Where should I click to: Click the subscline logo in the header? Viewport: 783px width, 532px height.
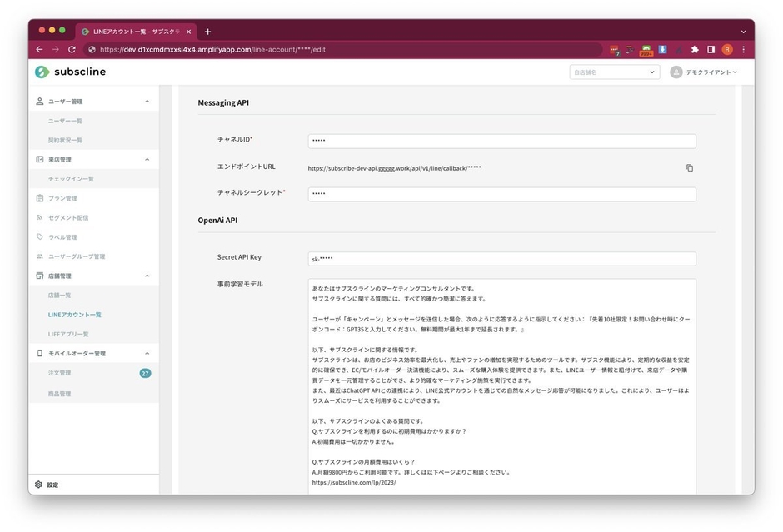point(71,72)
